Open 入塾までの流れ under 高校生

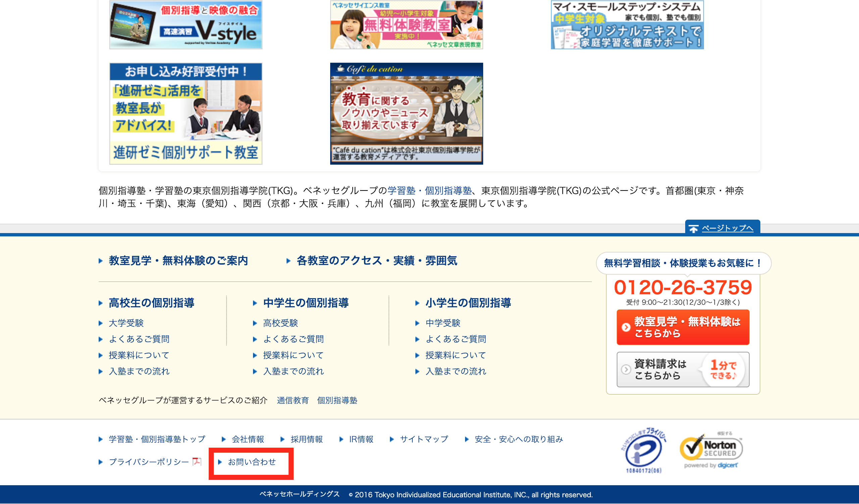click(x=139, y=371)
